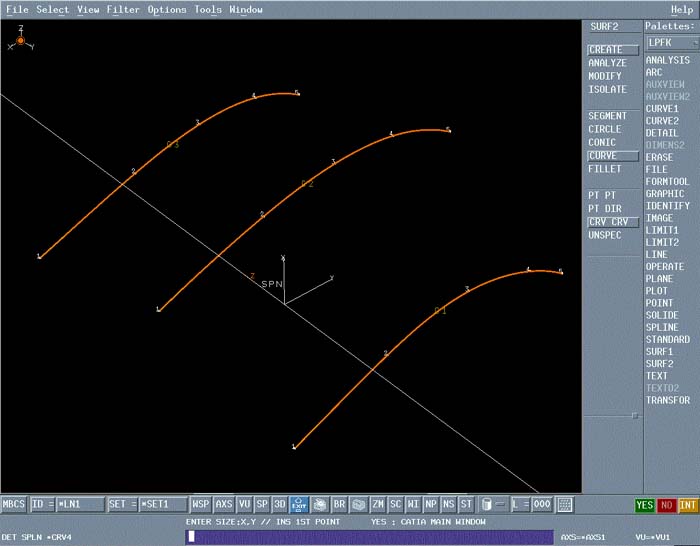
Task: Click the box model icon after BR
Action: point(358,504)
